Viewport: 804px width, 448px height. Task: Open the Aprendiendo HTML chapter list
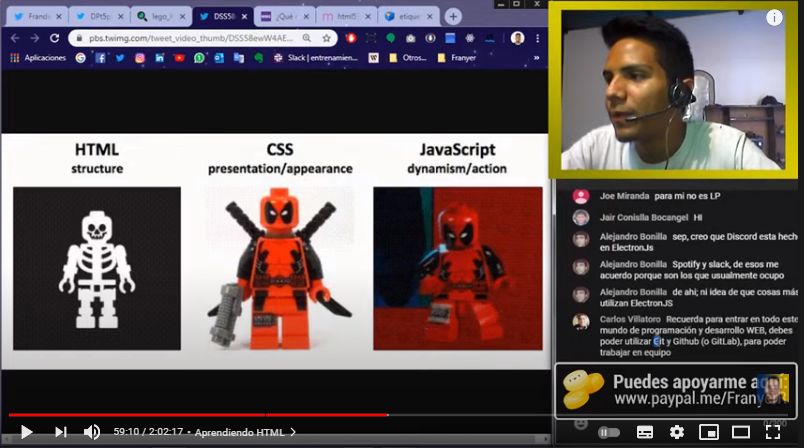point(245,432)
